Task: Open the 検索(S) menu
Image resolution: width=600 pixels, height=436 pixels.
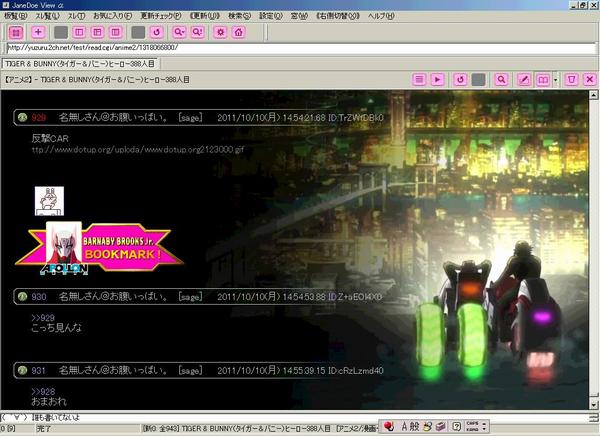Action: (x=240, y=16)
